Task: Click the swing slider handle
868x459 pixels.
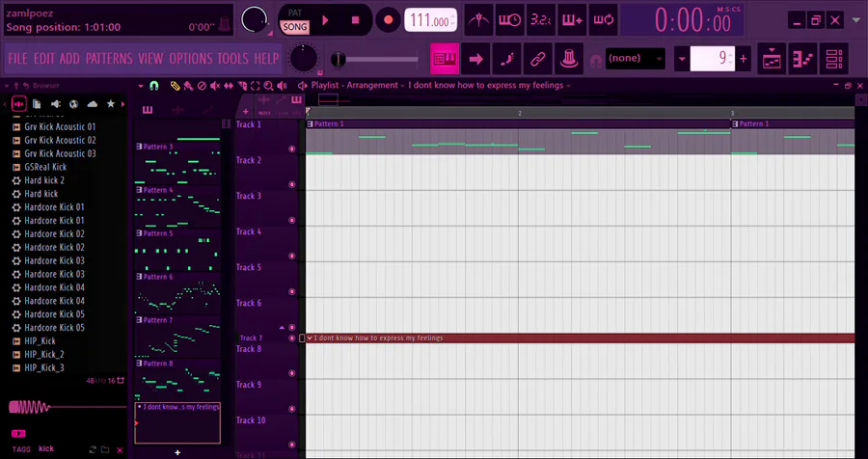Action: click(339, 59)
